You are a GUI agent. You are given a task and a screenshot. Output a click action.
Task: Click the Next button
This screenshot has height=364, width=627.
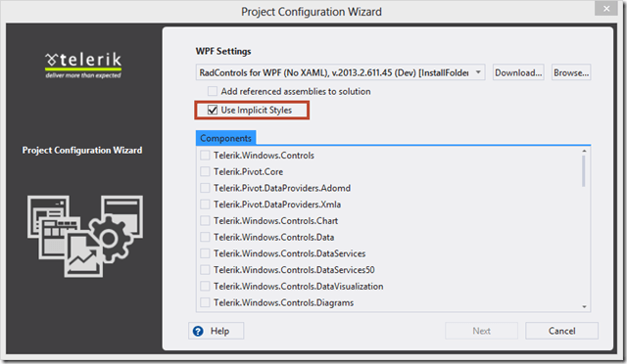coord(481,331)
